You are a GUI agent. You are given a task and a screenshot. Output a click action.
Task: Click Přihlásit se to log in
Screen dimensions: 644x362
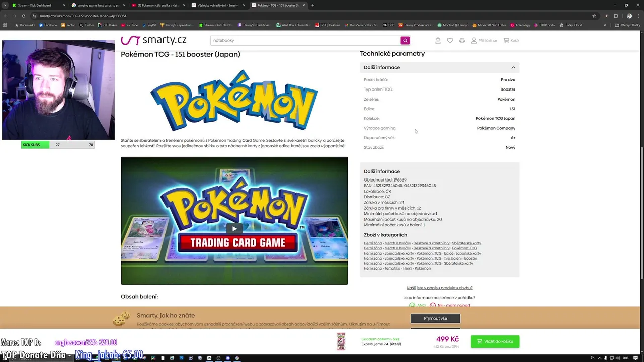click(484, 40)
